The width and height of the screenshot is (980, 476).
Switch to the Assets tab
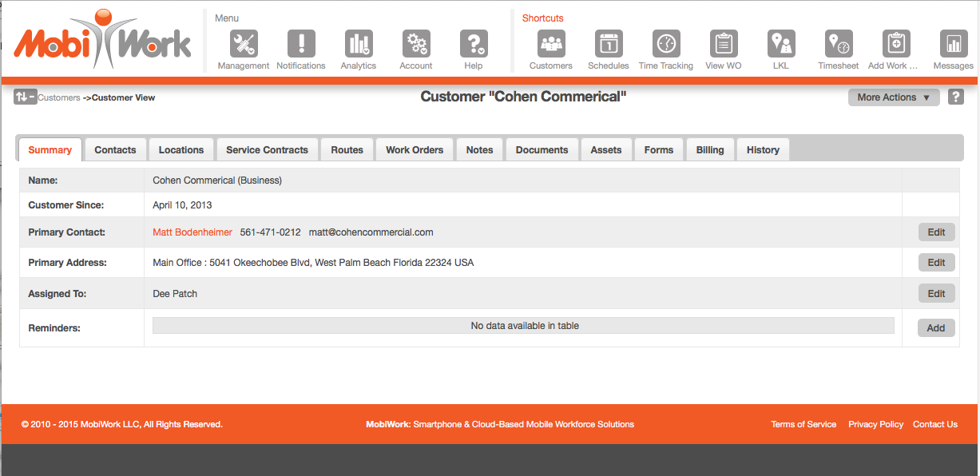pyautogui.click(x=606, y=149)
